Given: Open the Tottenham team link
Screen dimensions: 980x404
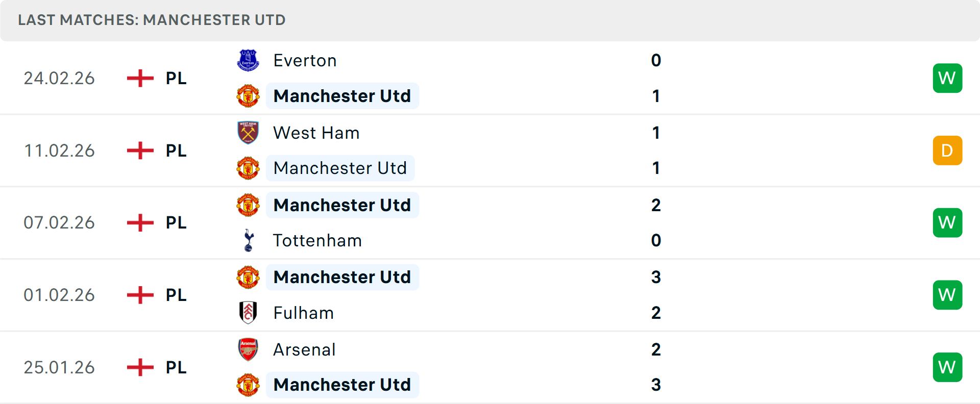Looking at the screenshot, I should (317, 241).
